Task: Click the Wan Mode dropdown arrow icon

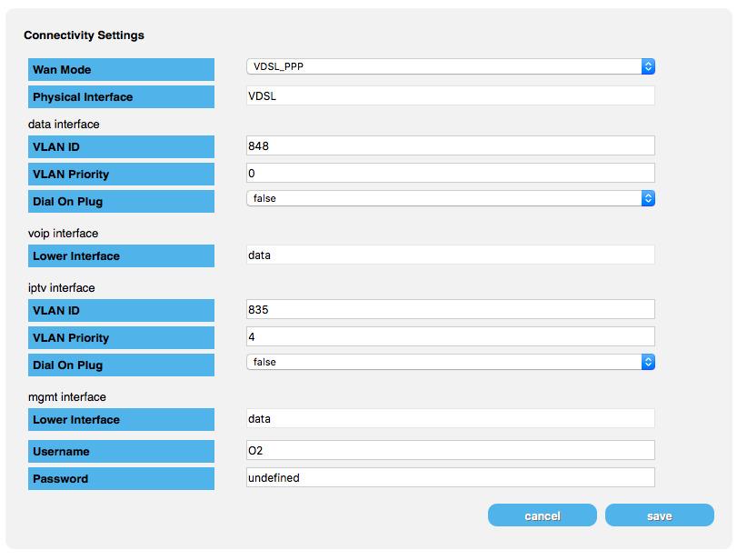Action: click(x=648, y=66)
